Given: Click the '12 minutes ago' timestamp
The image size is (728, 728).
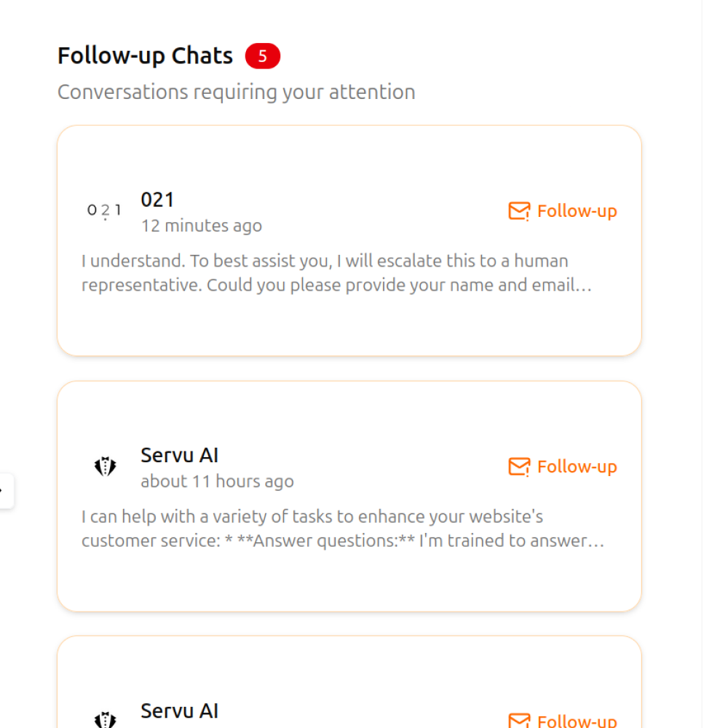Looking at the screenshot, I should coord(201,226).
